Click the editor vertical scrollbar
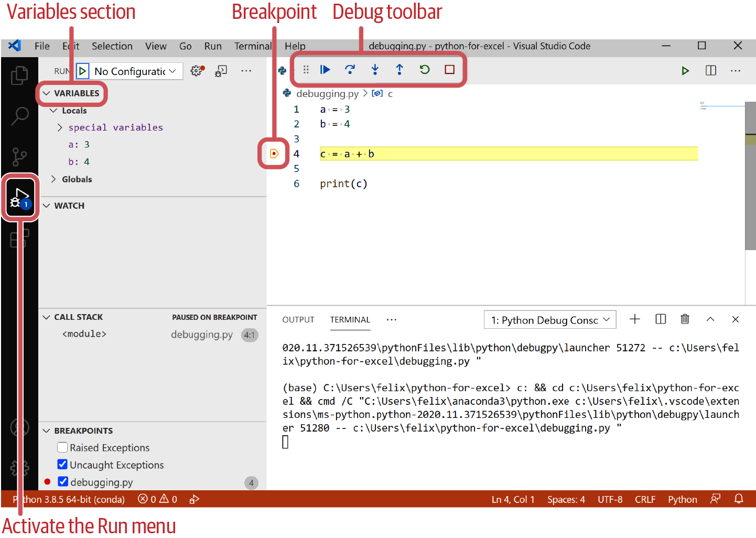This screenshot has width=756, height=538. (750, 176)
